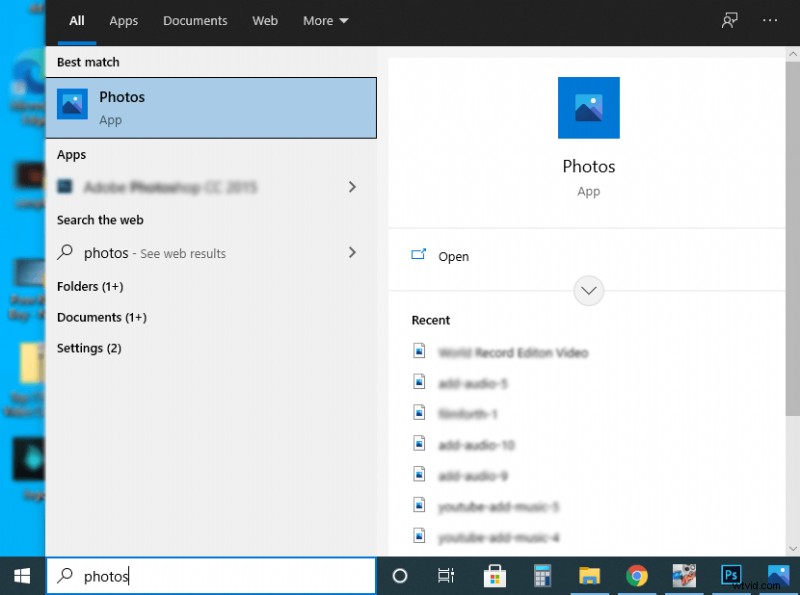This screenshot has width=800, height=595.
Task: Launch Google Chrome from the taskbar
Action: tap(637, 576)
